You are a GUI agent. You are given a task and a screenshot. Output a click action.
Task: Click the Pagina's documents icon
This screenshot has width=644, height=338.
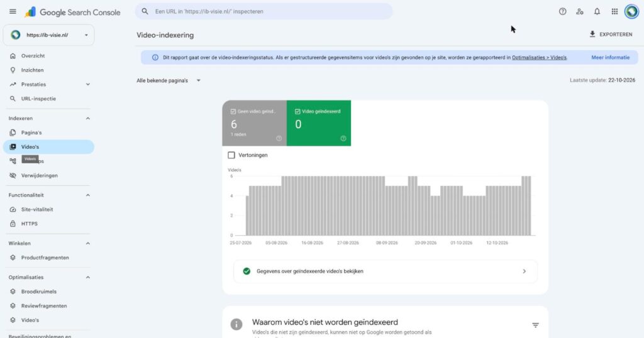[13, 133]
